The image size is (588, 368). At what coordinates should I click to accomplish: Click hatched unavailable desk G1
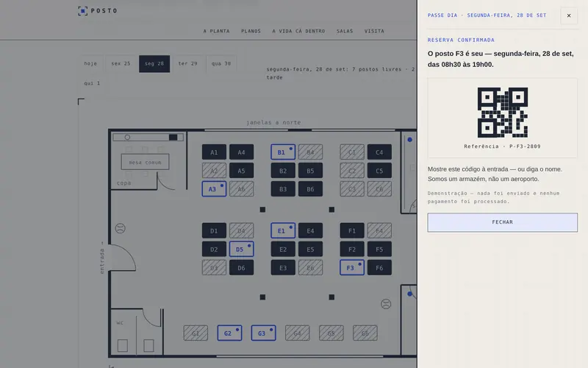pyautogui.click(x=196, y=333)
